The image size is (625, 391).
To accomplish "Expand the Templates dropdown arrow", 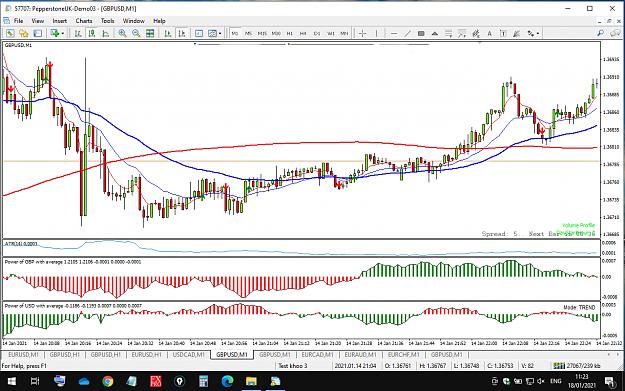I will [x=220, y=33].
